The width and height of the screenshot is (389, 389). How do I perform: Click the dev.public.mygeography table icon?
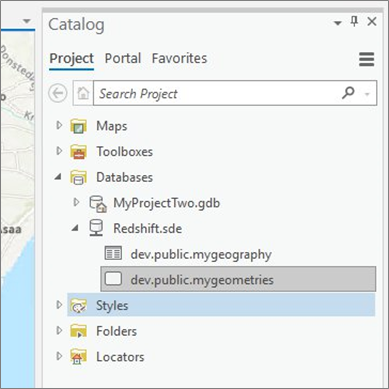pos(113,253)
